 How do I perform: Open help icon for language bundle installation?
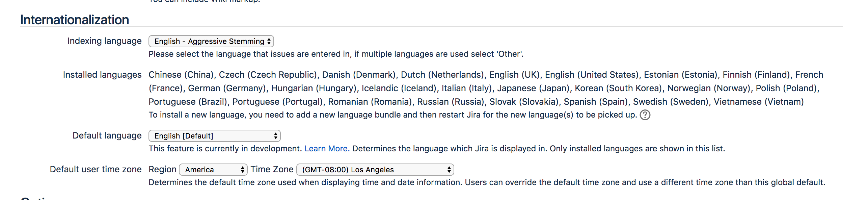click(645, 115)
